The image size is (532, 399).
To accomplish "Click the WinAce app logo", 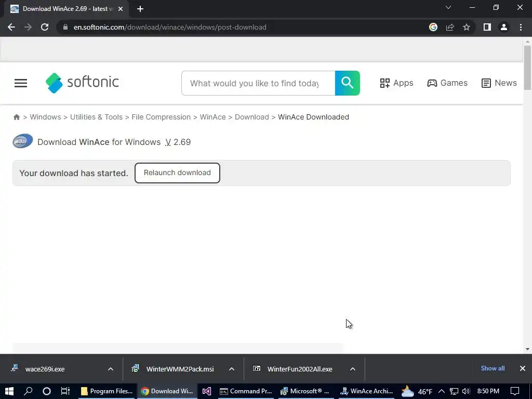I will click(23, 141).
